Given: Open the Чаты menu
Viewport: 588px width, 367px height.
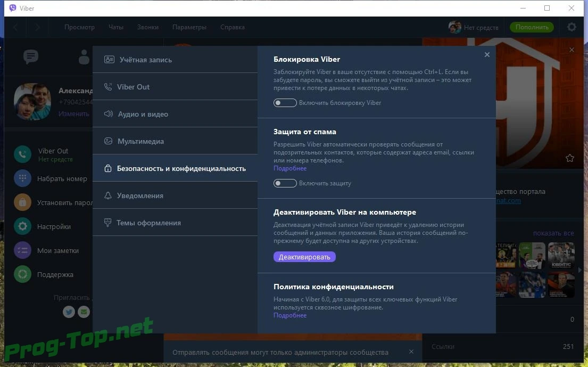Looking at the screenshot, I should pyautogui.click(x=116, y=27).
